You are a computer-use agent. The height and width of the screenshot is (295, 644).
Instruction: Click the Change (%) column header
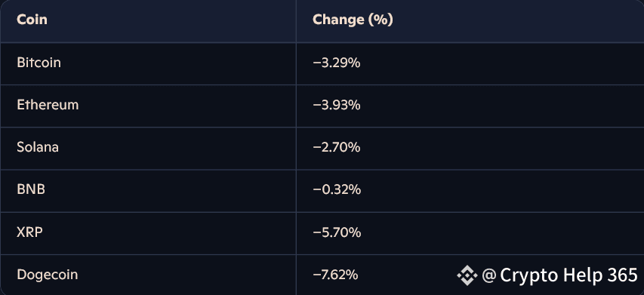pos(353,20)
